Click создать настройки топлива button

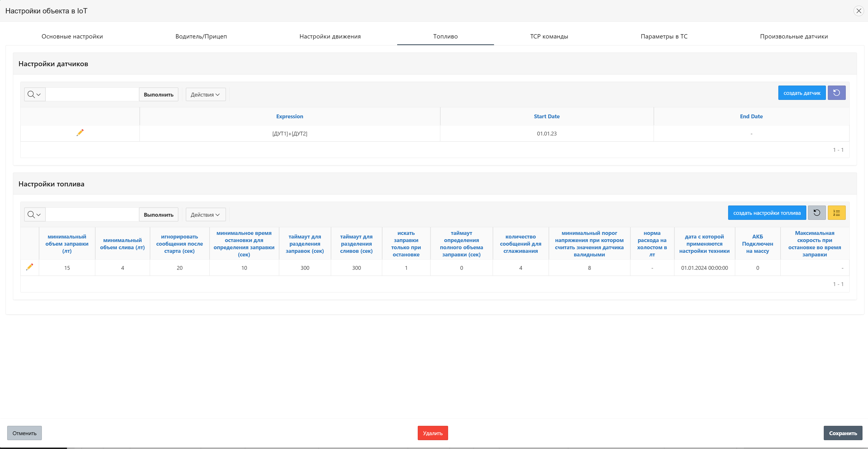(767, 213)
